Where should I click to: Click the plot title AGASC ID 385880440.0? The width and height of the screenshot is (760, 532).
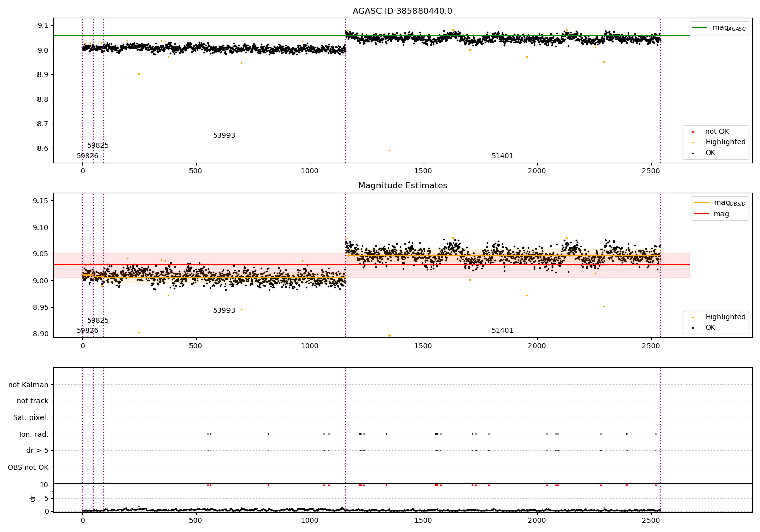click(402, 11)
